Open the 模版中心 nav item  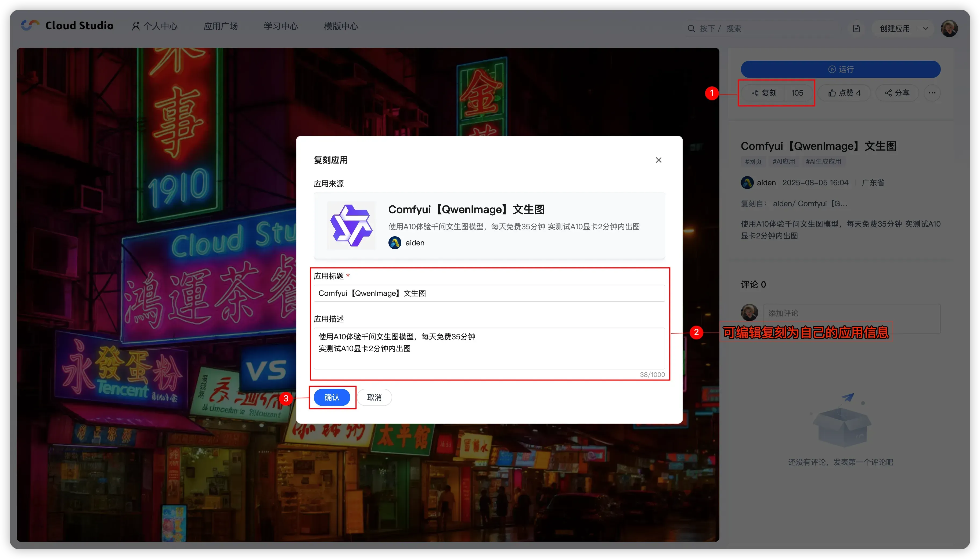(x=341, y=26)
